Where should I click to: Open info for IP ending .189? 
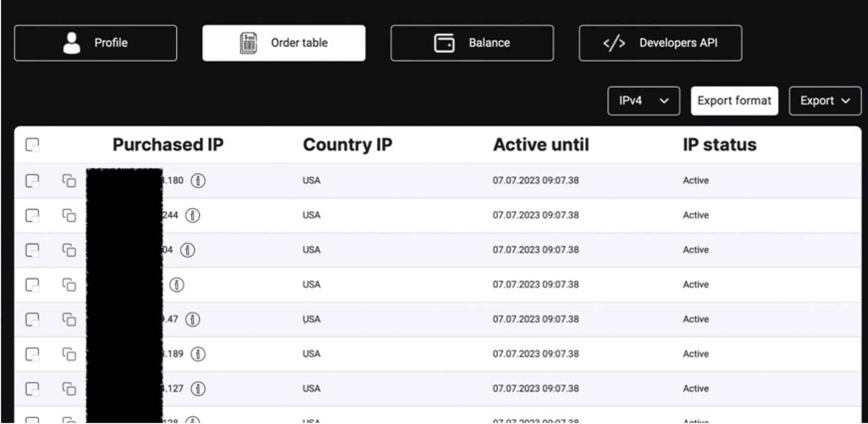[x=198, y=354]
